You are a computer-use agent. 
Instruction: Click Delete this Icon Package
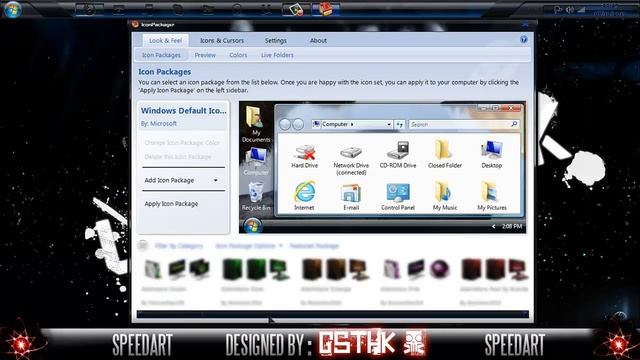pyautogui.click(x=178, y=157)
